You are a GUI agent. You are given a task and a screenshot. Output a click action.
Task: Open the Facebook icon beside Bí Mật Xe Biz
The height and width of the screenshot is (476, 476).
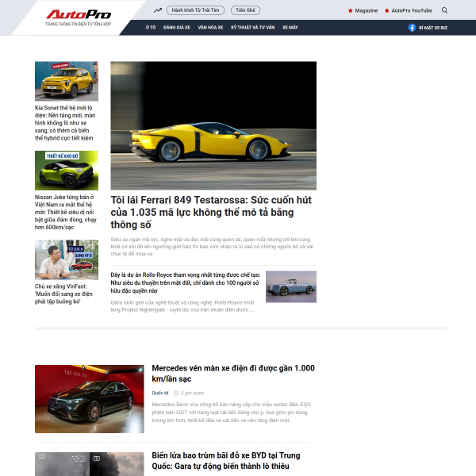(x=412, y=28)
